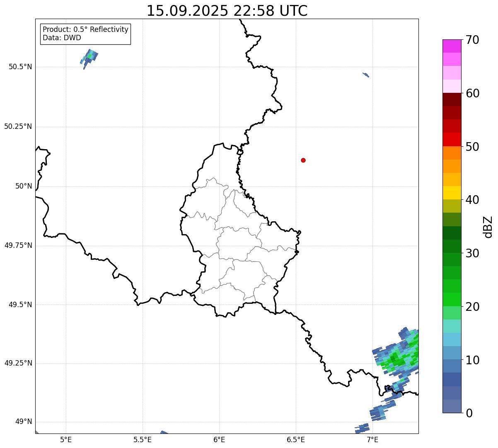Click the 49.5°N latitude label
This screenshot has height=448, width=498.
pyautogui.click(x=20, y=305)
